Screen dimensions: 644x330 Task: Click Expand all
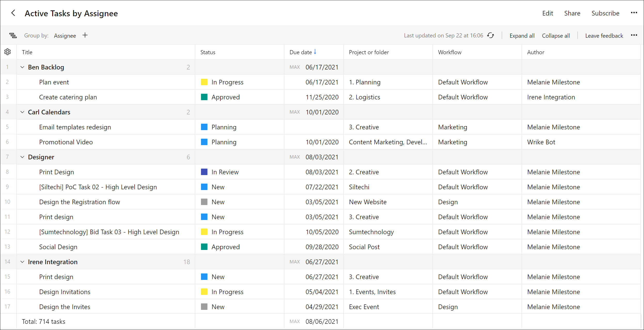pyautogui.click(x=522, y=36)
